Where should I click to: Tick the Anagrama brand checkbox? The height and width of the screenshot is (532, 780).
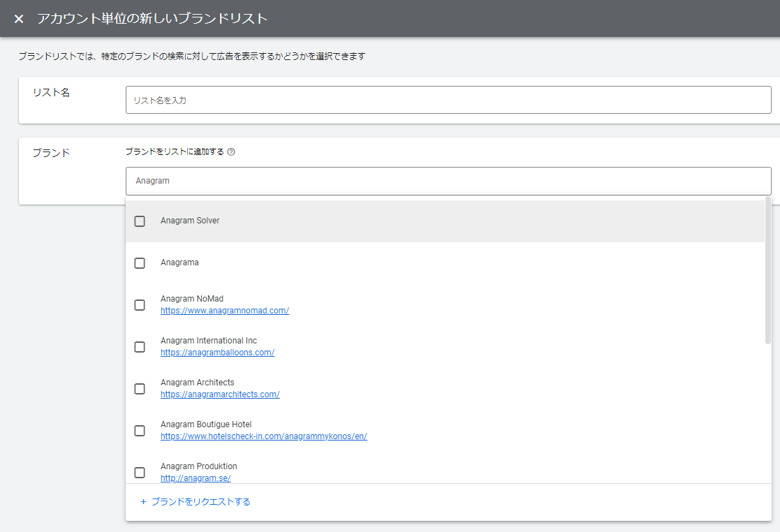coord(140,263)
